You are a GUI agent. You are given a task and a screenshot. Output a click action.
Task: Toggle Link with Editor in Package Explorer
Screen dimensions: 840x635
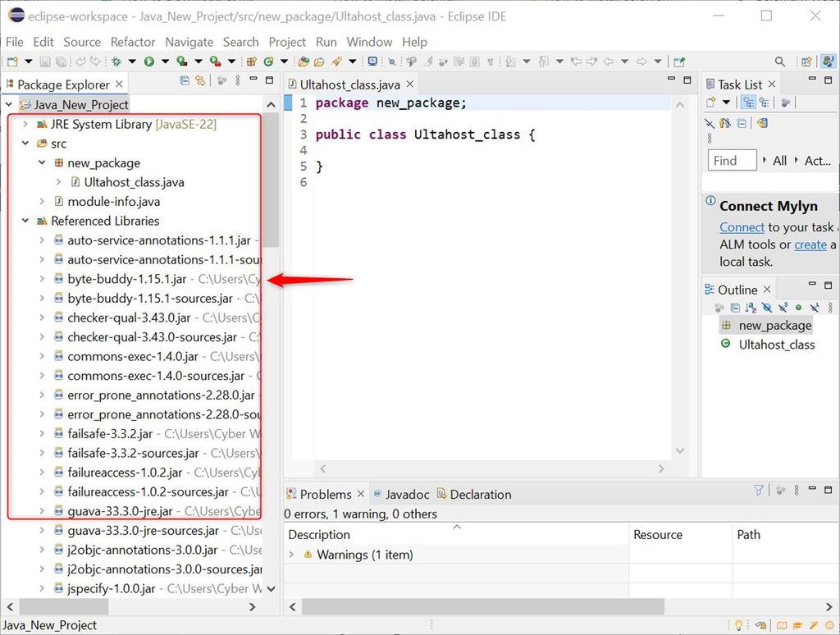(x=200, y=81)
